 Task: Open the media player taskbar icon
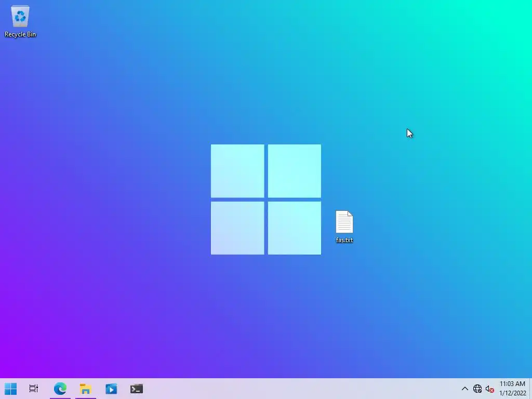click(x=111, y=389)
